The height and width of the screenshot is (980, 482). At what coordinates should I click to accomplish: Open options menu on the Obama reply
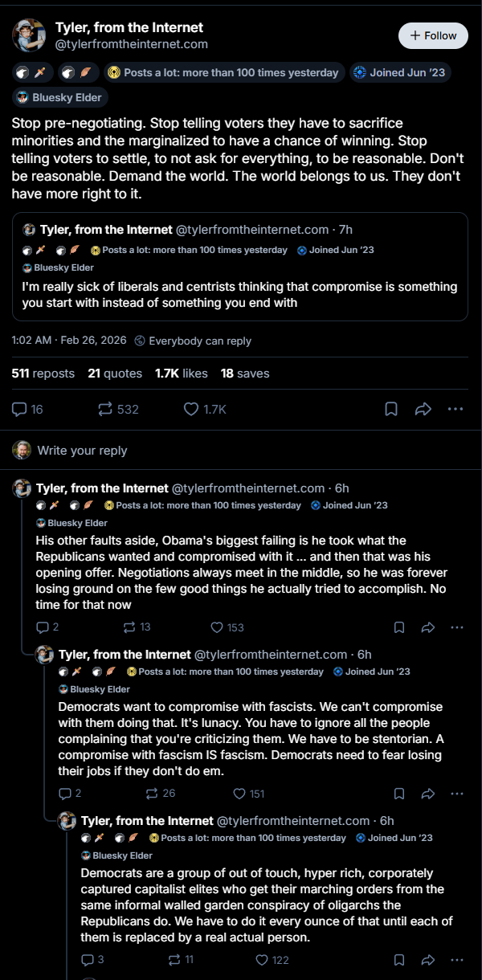tap(455, 627)
